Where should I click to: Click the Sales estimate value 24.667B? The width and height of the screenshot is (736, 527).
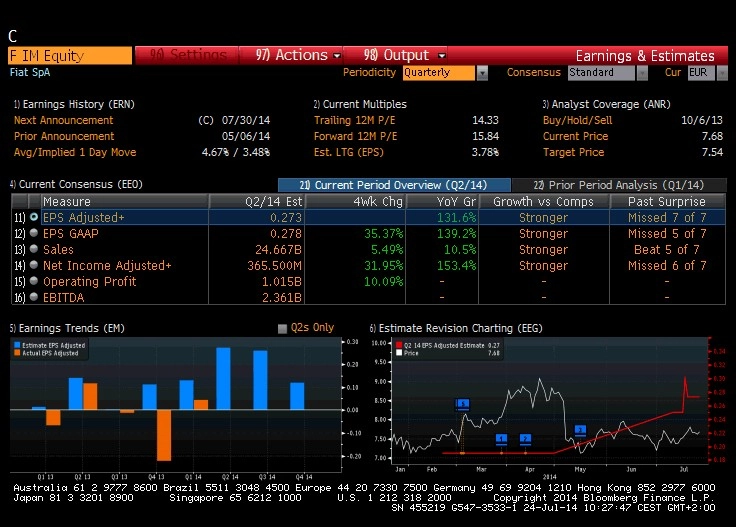[278, 250]
